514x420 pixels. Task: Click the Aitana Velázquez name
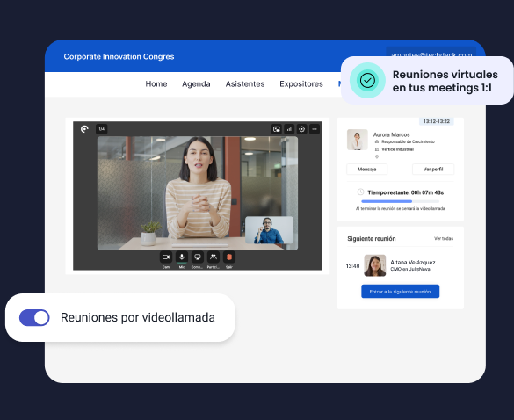413,263
